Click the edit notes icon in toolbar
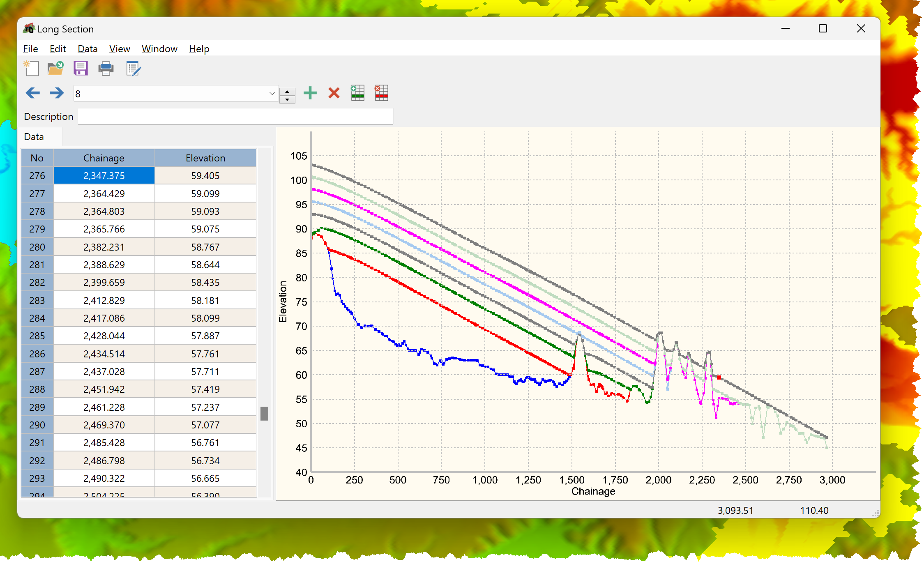924x564 pixels. tap(133, 69)
